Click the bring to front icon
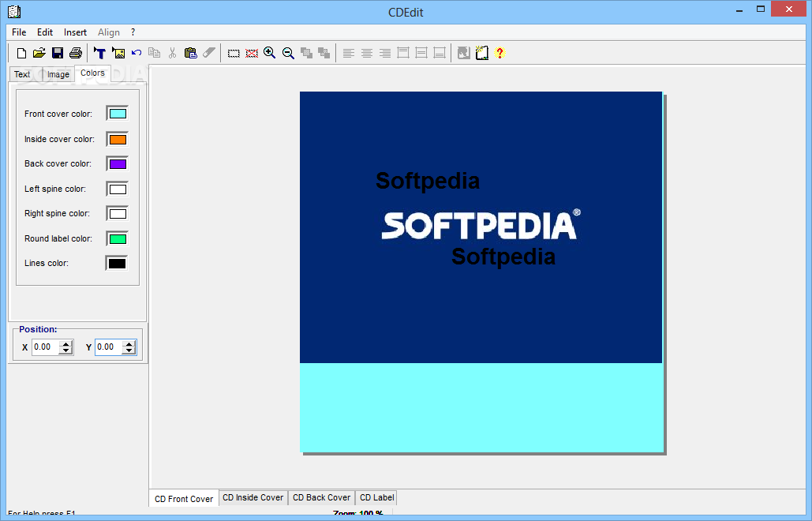Viewport: 812px width, 521px height. tap(306, 53)
